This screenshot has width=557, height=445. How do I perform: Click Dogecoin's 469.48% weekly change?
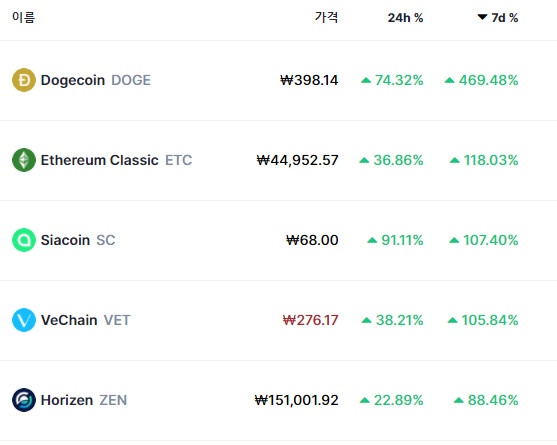[481, 80]
